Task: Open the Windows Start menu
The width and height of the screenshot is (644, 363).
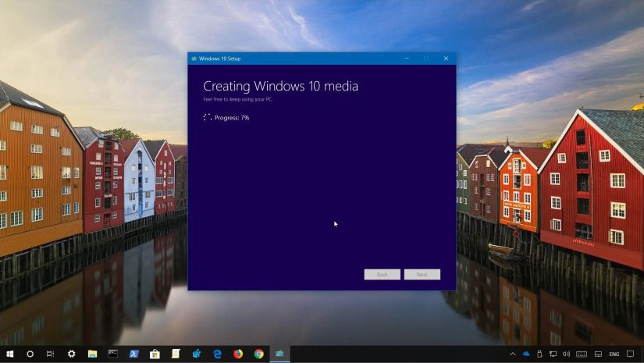Action: (10, 354)
